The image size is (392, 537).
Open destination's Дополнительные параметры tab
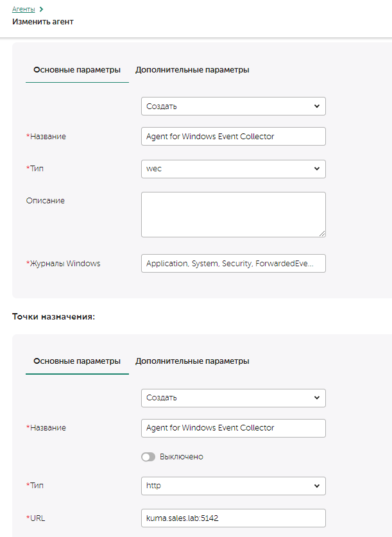pyautogui.click(x=192, y=361)
